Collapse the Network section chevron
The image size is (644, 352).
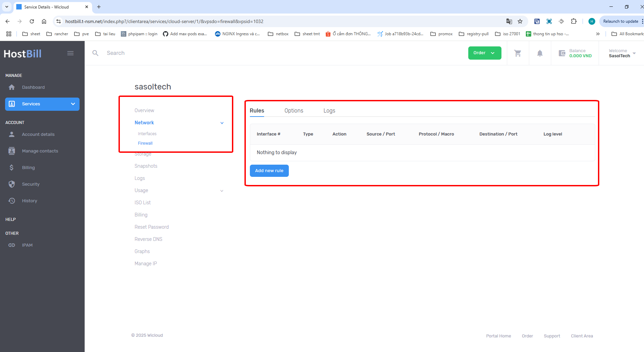click(x=222, y=123)
